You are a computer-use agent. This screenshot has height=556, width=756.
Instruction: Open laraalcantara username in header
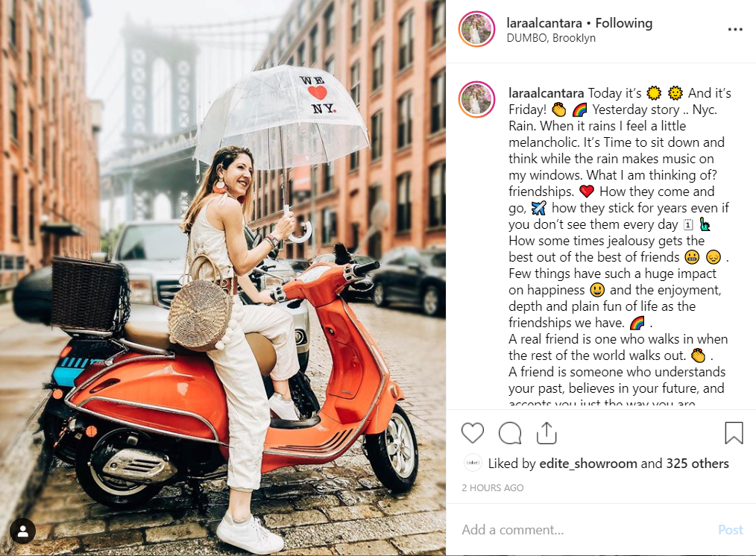(x=544, y=23)
